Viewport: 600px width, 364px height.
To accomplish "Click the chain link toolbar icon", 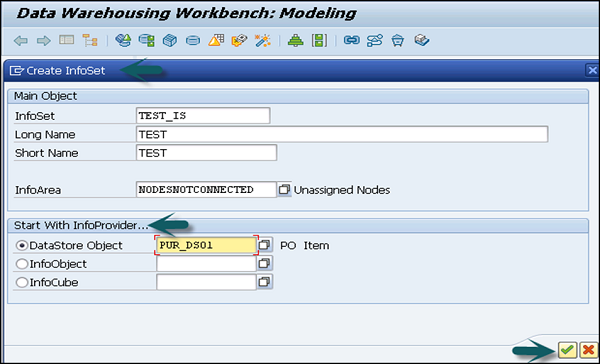I will [x=352, y=40].
